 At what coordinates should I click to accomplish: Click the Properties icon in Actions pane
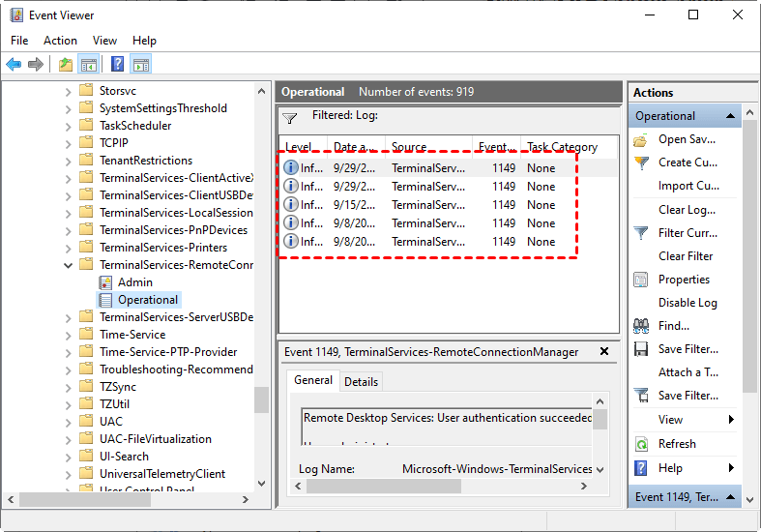click(641, 280)
